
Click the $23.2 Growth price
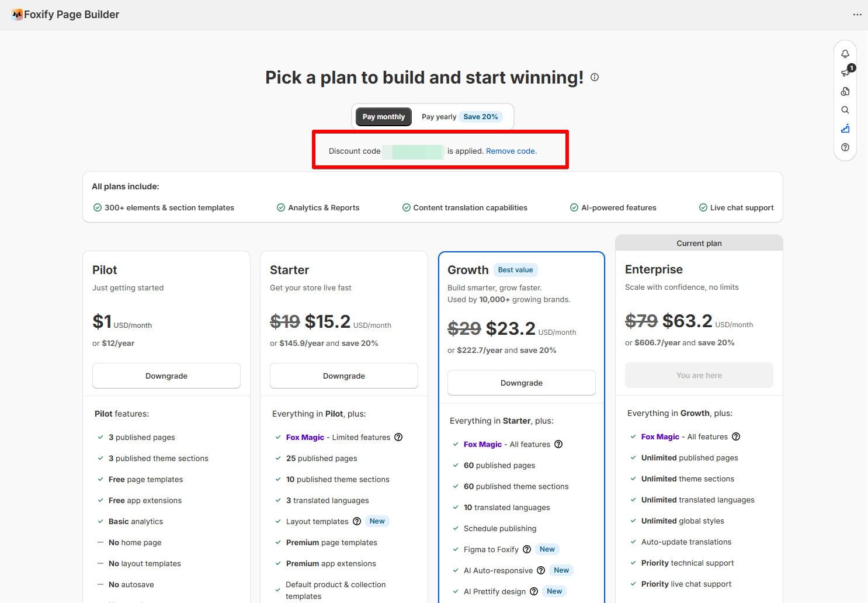[x=511, y=328]
